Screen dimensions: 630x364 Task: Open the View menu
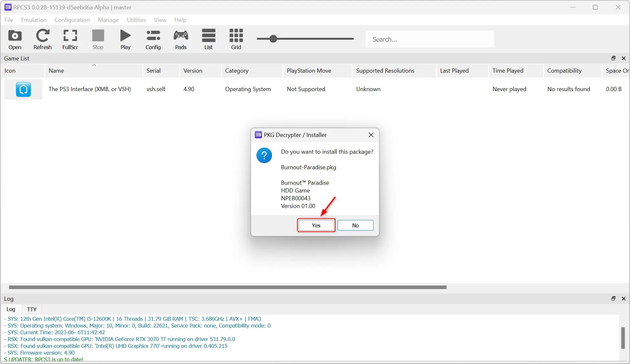click(160, 20)
